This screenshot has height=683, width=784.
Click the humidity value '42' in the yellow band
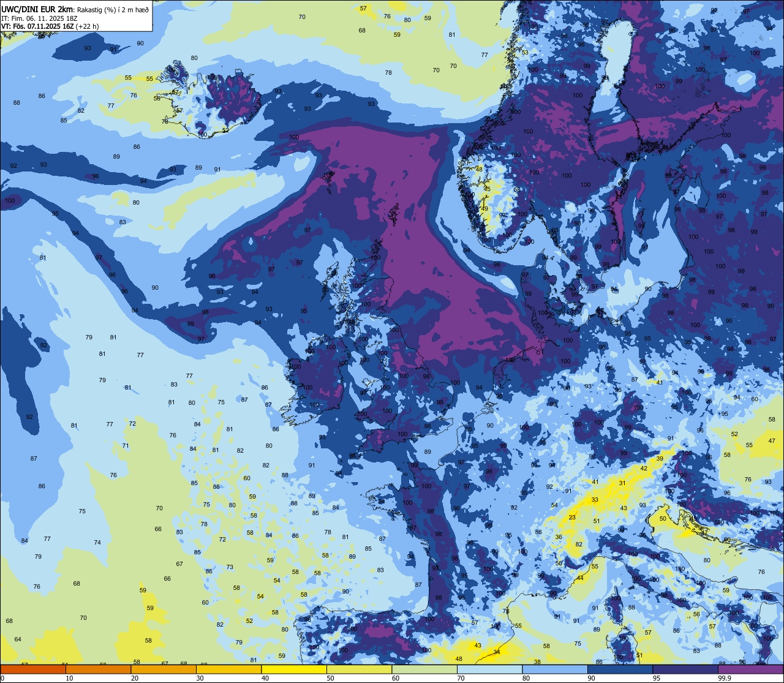point(644,469)
